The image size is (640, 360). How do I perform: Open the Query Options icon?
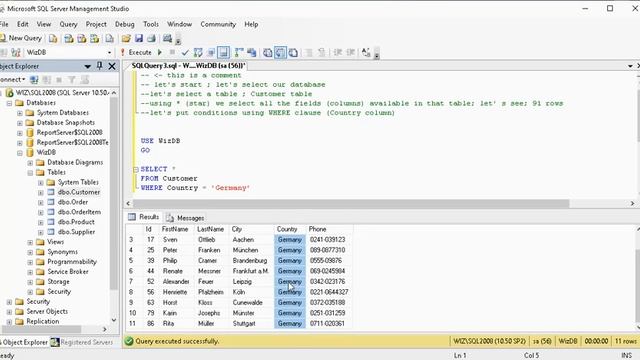click(211, 52)
